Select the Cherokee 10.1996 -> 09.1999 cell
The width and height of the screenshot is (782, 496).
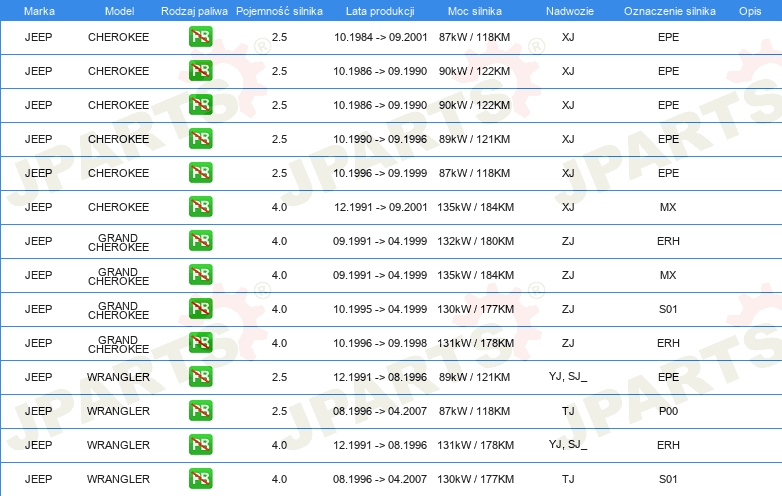[380, 173]
